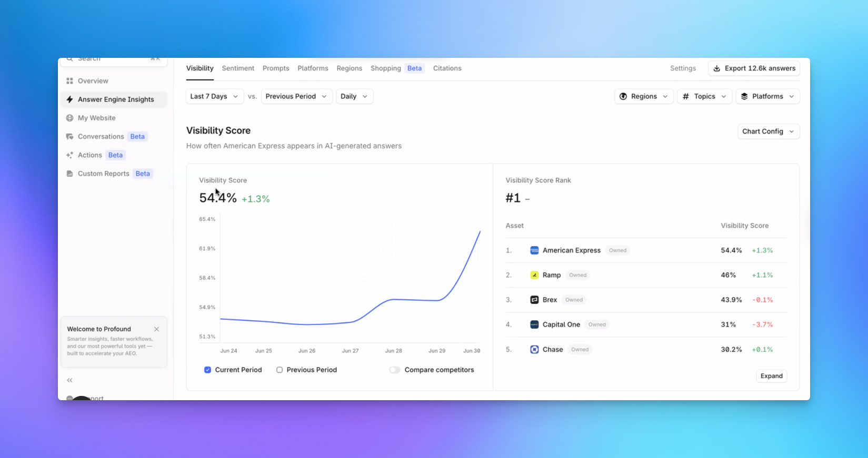The height and width of the screenshot is (458, 868).
Task: Switch to the Regions tab
Action: point(350,68)
